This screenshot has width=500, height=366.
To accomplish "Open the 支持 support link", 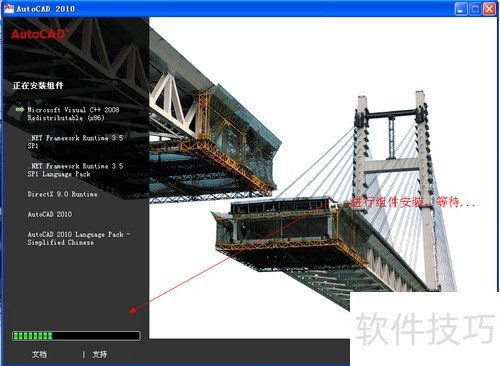I will coord(100,354).
